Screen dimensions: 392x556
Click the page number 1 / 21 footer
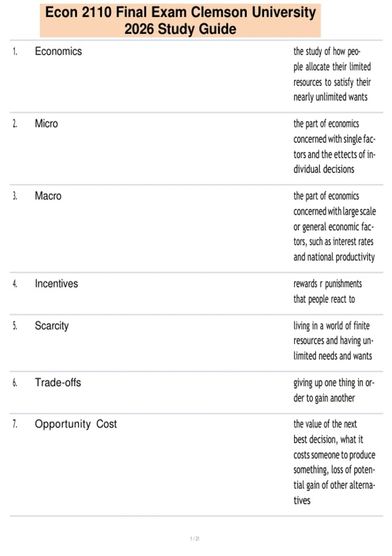coord(195,538)
